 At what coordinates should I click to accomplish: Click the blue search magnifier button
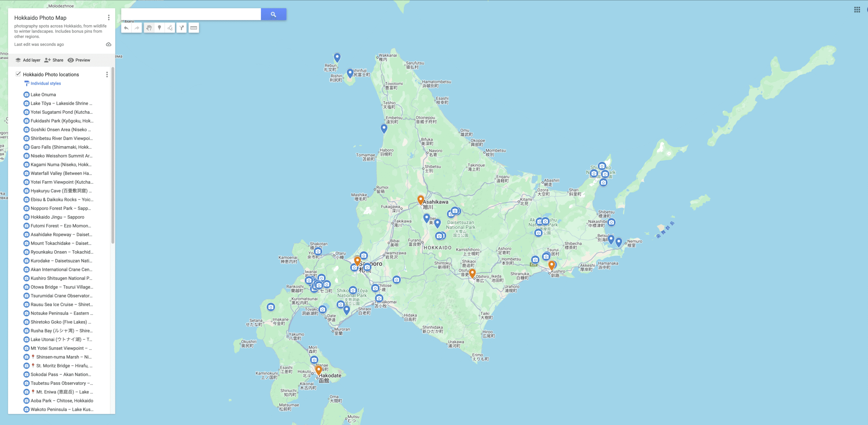pos(273,14)
